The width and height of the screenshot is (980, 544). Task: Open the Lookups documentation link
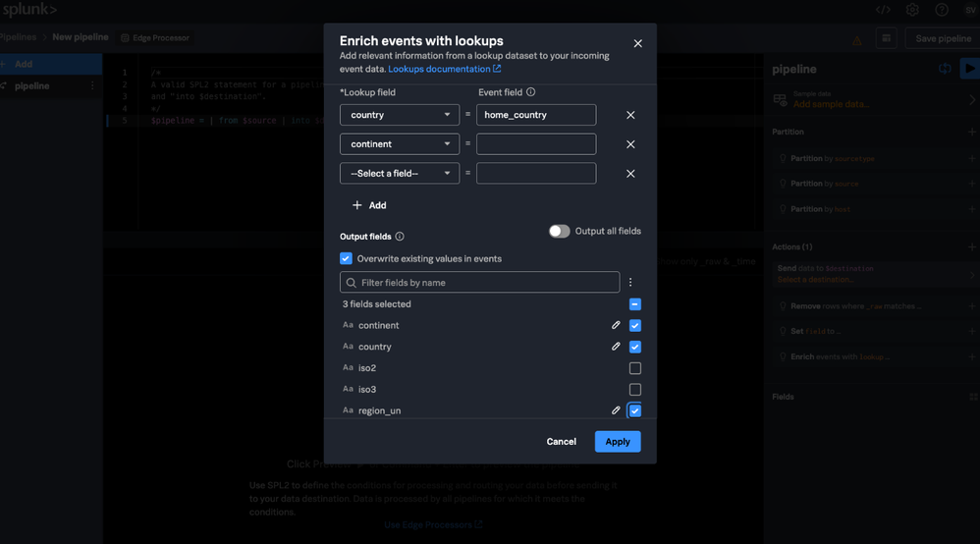point(444,69)
